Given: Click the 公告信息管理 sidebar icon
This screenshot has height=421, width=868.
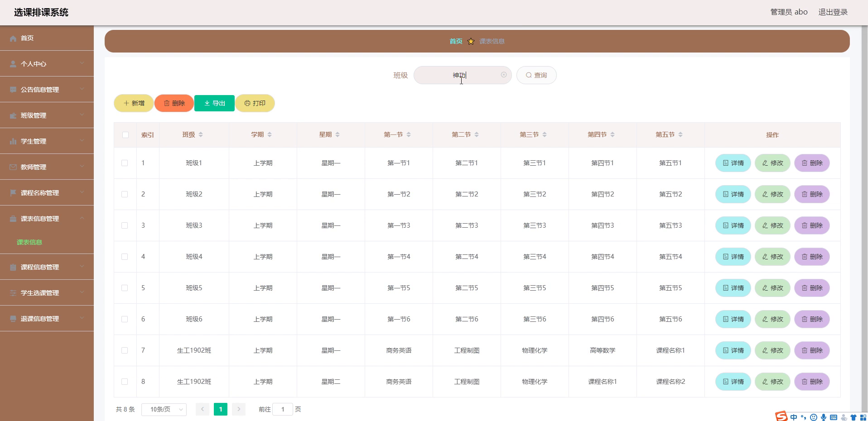Looking at the screenshot, I should (13, 90).
